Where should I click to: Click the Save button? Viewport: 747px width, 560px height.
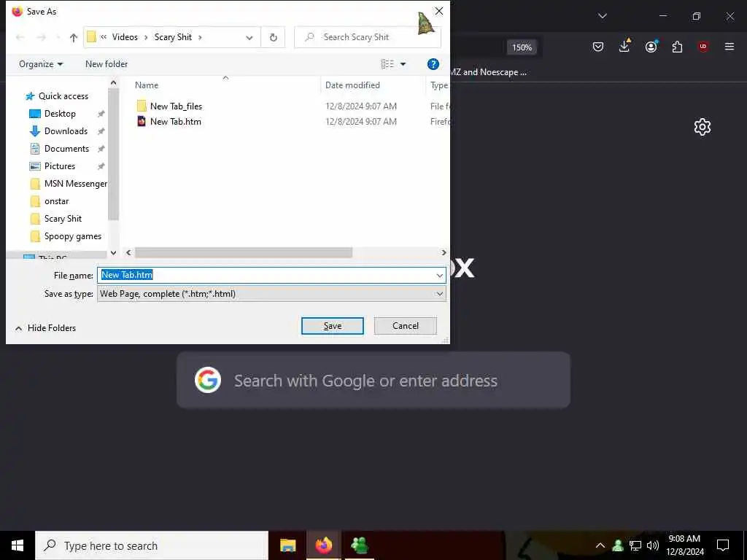[333, 326]
